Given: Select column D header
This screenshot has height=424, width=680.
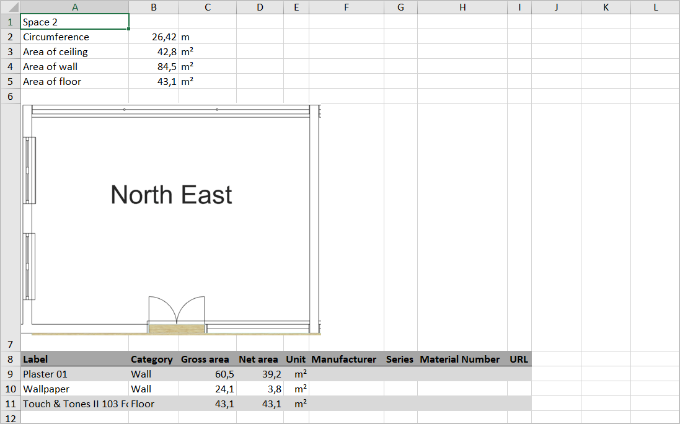Looking at the screenshot, I should click(x=260, y=7).
